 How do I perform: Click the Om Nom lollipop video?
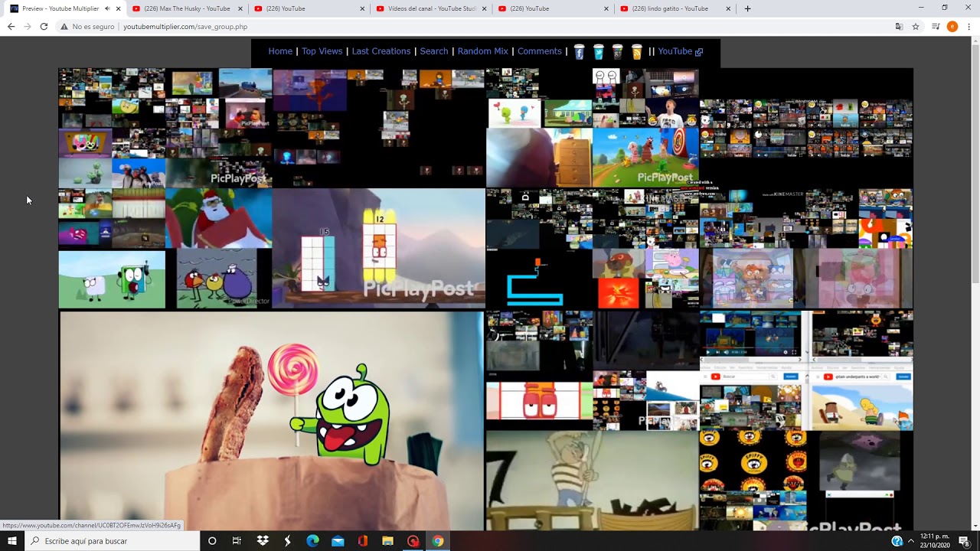[x=272, y=420]
